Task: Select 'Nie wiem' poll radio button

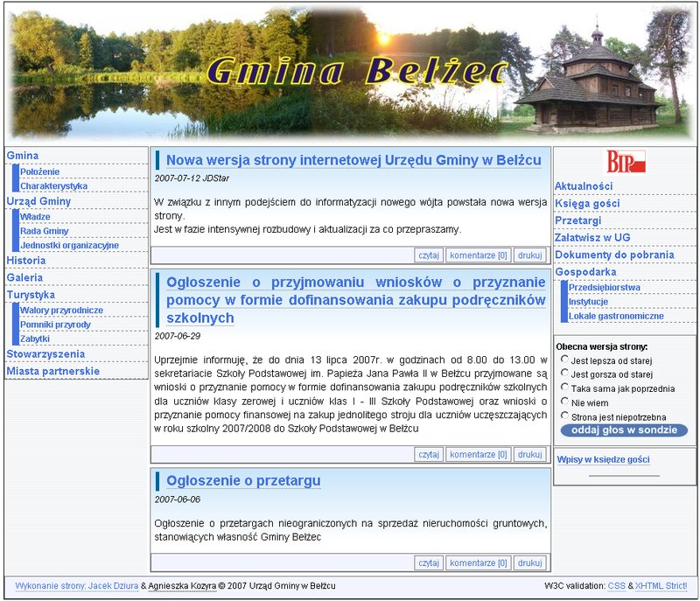Action: click(564, 402)
